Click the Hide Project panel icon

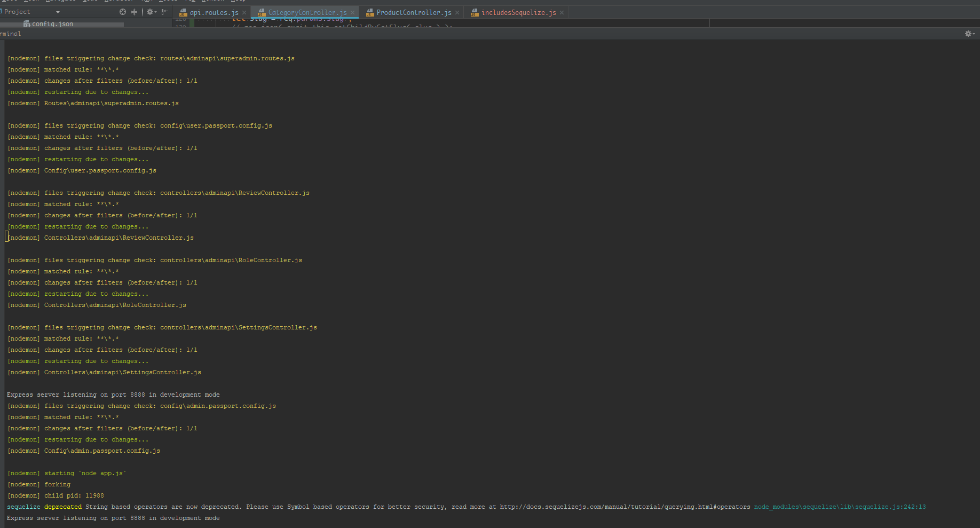[164, 12]
